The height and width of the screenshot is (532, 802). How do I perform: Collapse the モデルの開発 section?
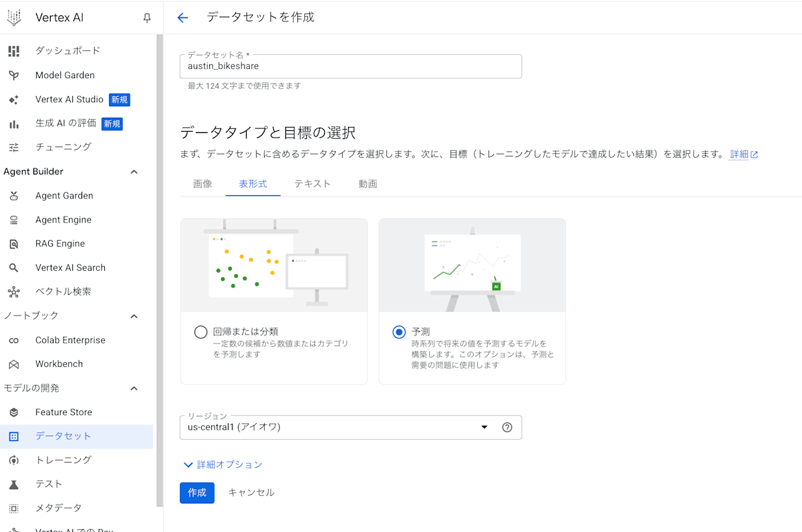pos(134,388)
